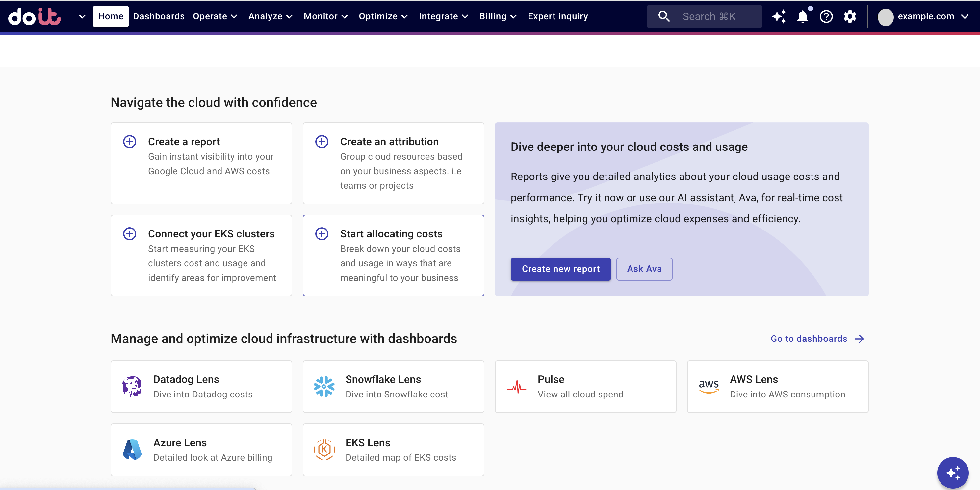
Task: Expand the Operate menu dropdown
Action: click(x=215, y=16)
